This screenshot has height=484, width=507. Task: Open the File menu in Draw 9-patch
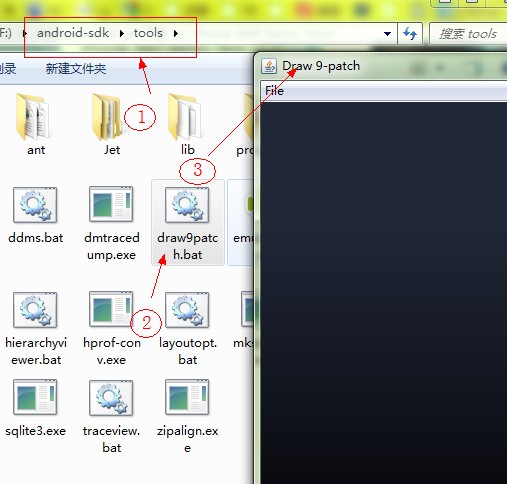click(x=274, y=91)
